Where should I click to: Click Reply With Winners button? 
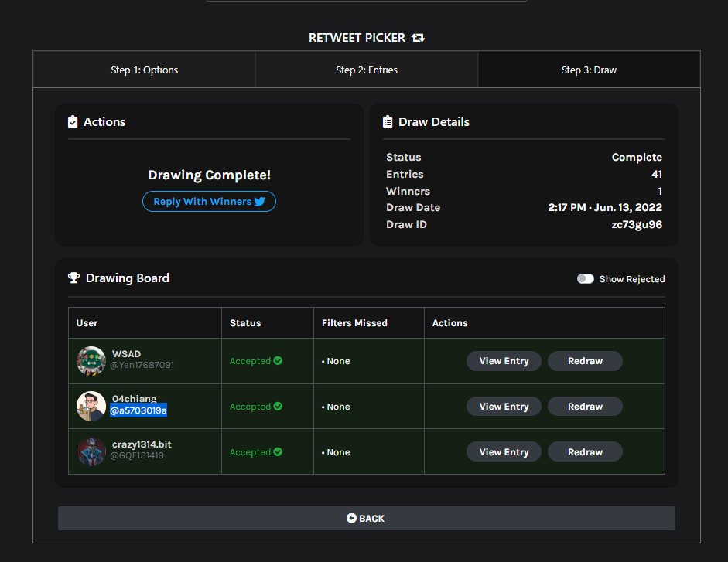(209, 202)
